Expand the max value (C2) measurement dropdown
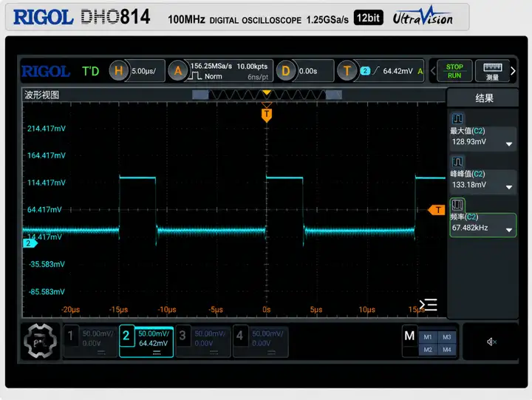 click(509, 144)
